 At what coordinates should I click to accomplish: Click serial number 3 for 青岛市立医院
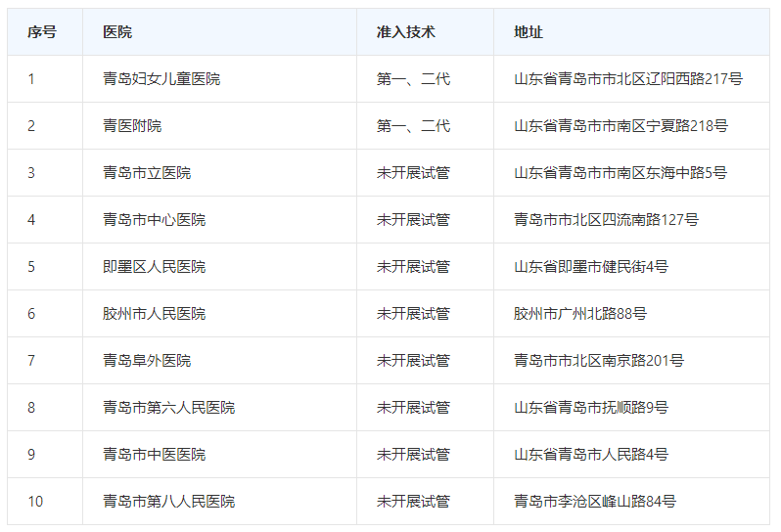(x=31, y=173)
